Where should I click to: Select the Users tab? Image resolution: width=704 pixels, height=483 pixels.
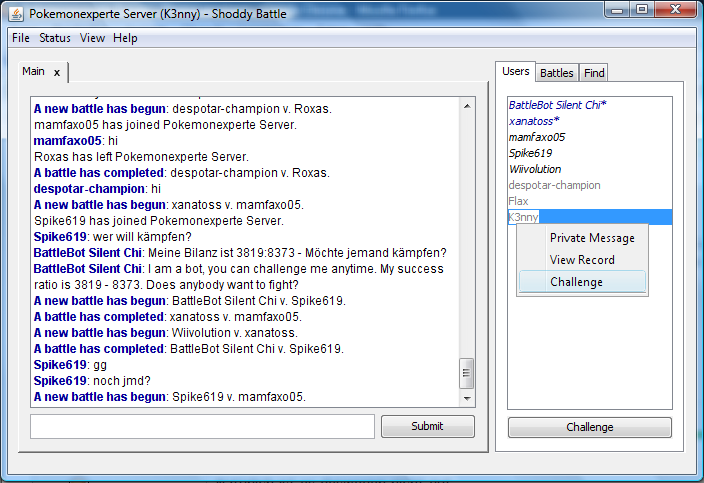click(515, 72)
